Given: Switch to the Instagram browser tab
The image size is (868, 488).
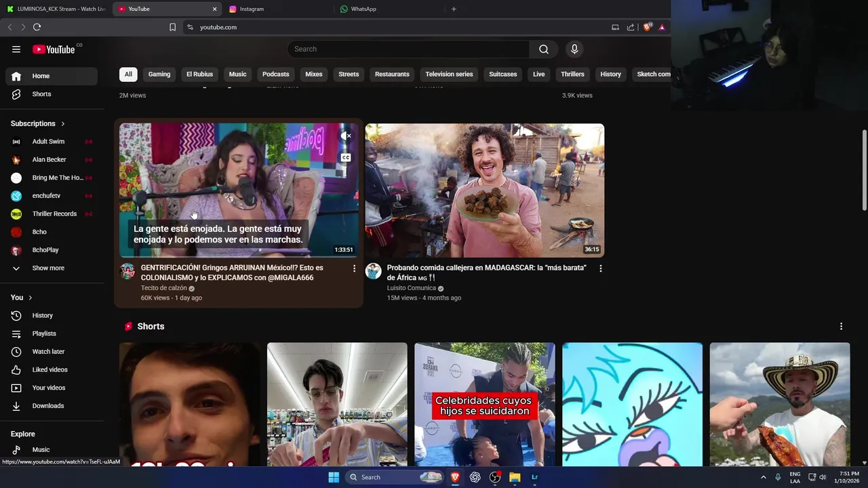Looking at the screenshot, I should 278,9.
